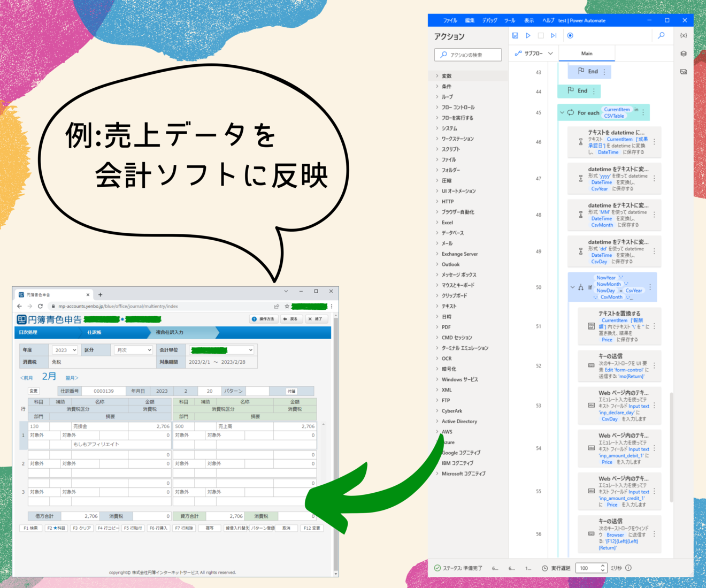This screenshot has width=706, height=588.
Task: Click the 変更 button beside 仕訳番号
Action: click(x=34, y=391)
